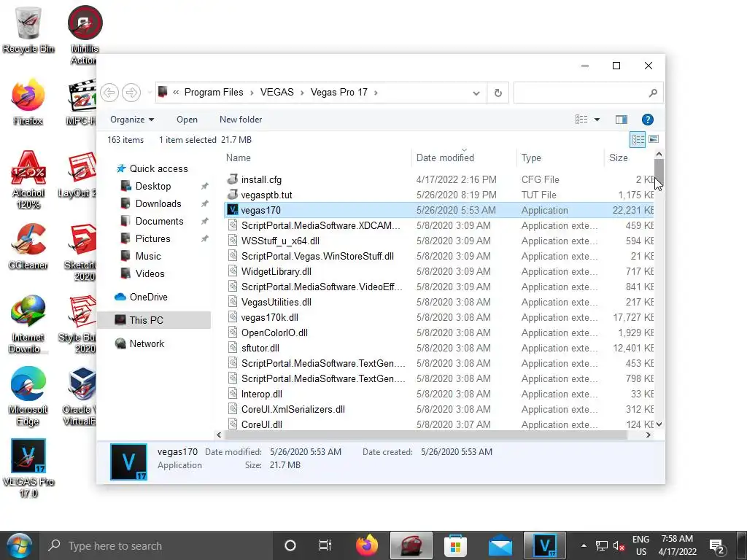The height and width of the screenshot is (560, 747).
Task: Click the Explorer back arrow button
Action: 109,93
